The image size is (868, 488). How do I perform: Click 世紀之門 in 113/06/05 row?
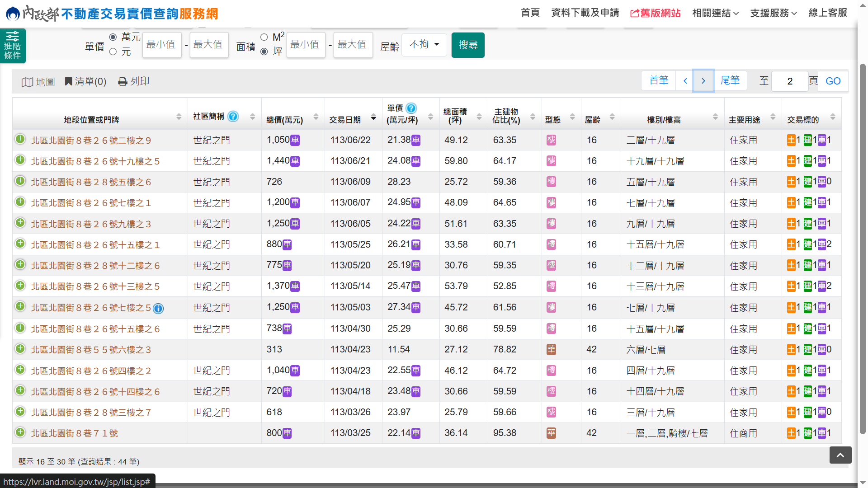tap(212, 224)
